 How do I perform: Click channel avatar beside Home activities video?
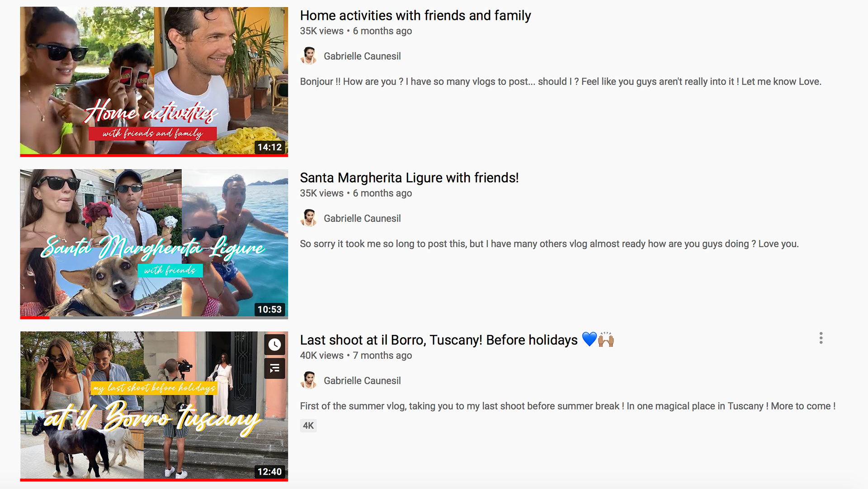pyautogui.click(x=309, y=56)
